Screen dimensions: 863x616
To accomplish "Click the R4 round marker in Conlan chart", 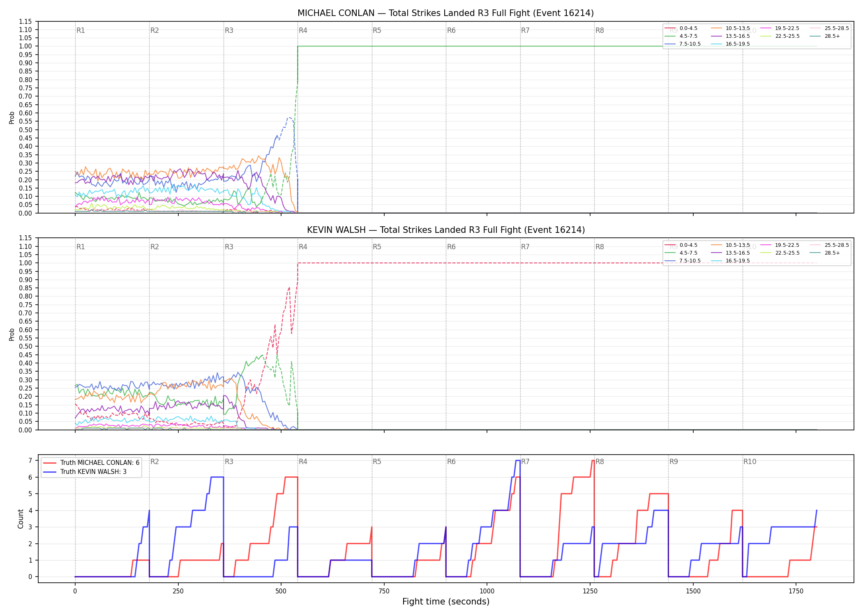I will (x=303, y=30).
